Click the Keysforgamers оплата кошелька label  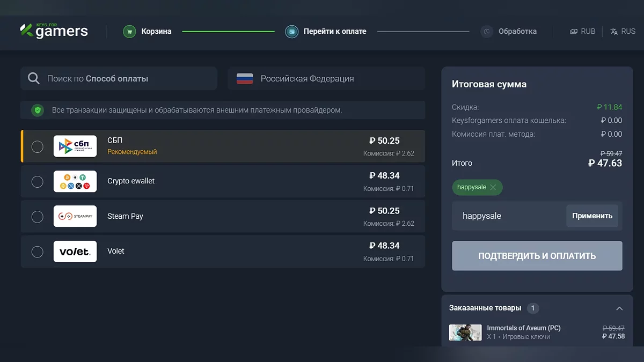(509, 121)
